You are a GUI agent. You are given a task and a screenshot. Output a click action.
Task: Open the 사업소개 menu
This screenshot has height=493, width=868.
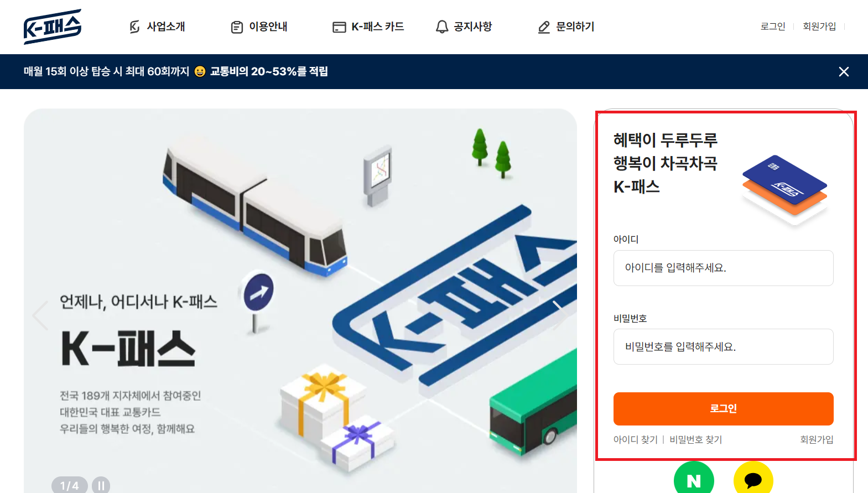pyautogui.click(x=157, y=27)
